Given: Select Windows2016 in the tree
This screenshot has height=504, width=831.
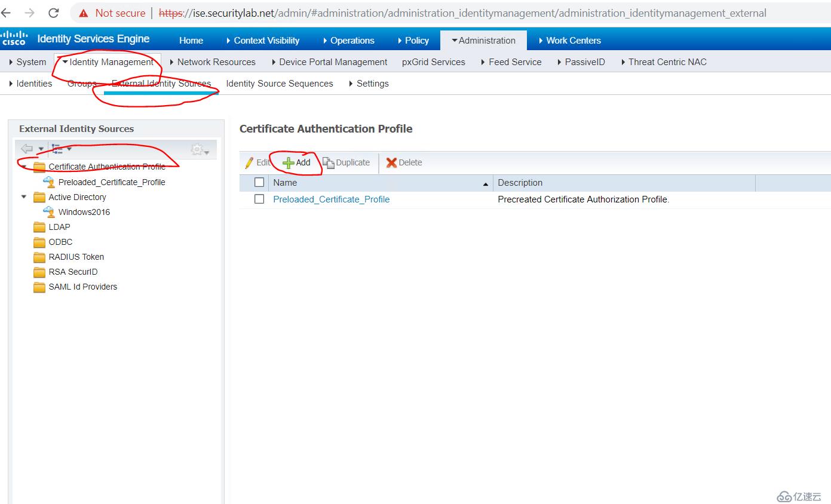Looking at the screenshot, I should (84, 212).
